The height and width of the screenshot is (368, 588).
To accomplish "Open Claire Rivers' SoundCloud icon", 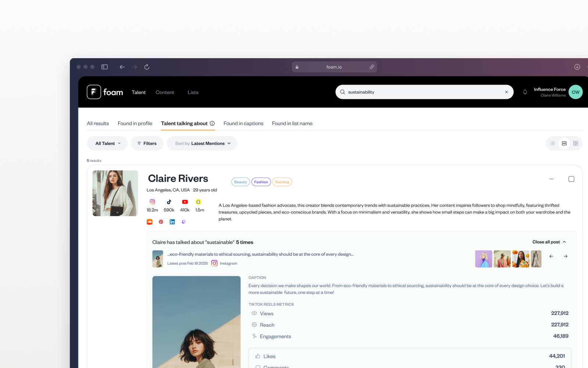I will (150, 222).
